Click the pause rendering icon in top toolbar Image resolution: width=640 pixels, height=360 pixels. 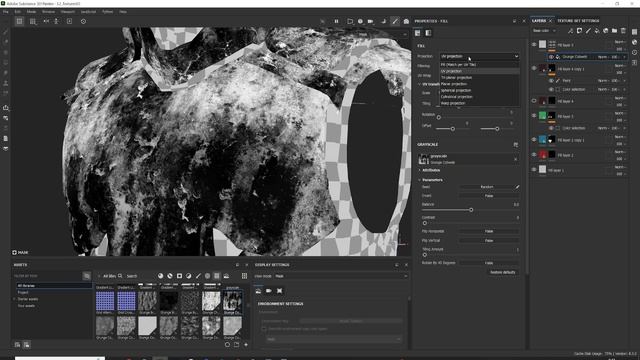click(336, 21)
